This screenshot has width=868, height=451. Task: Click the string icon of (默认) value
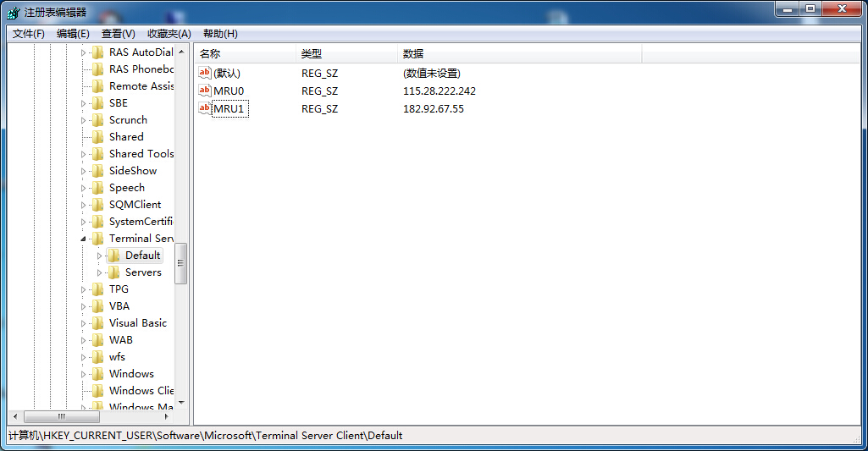pyautogui.click(x=205, y=73)
